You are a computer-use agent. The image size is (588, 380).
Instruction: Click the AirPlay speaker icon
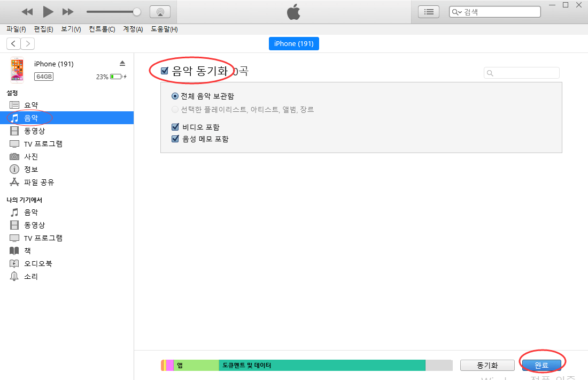coord(160,11)
